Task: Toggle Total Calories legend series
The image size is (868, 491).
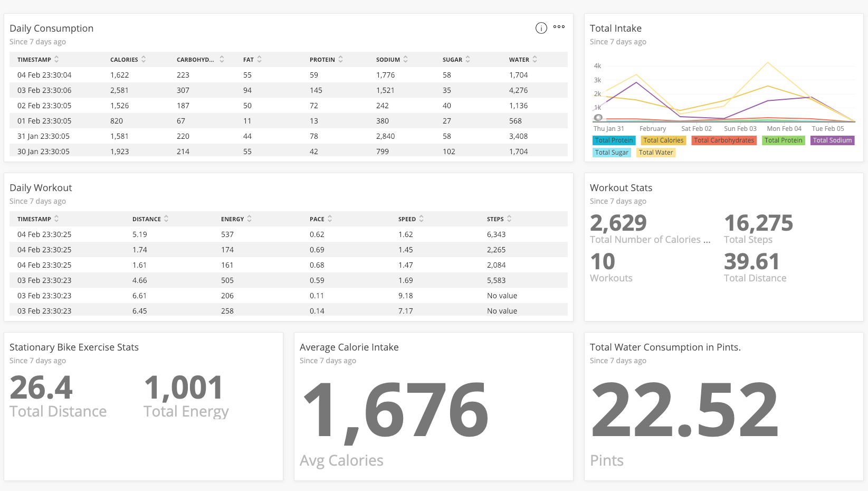Action: (663, 140)
